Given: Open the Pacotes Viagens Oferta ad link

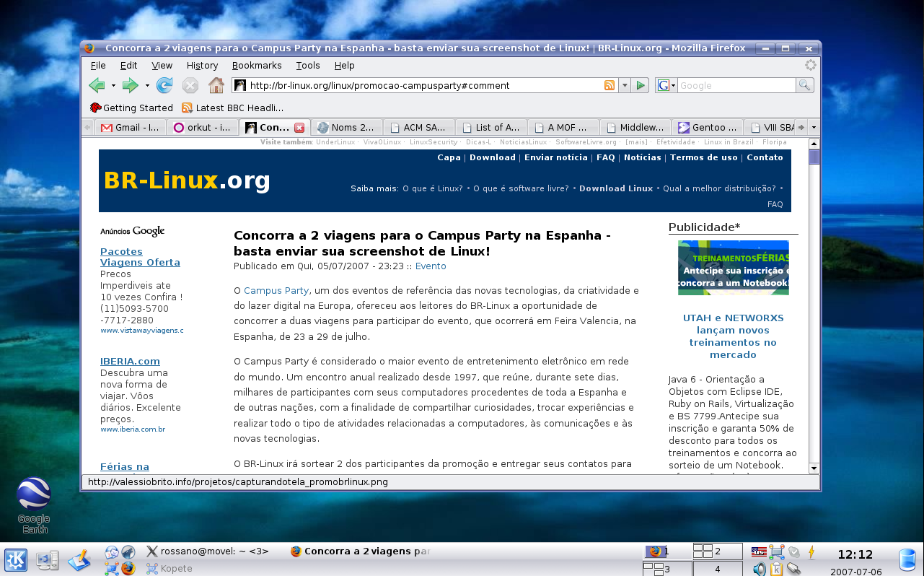Looking at the screenshot, I should pos(140,257).
